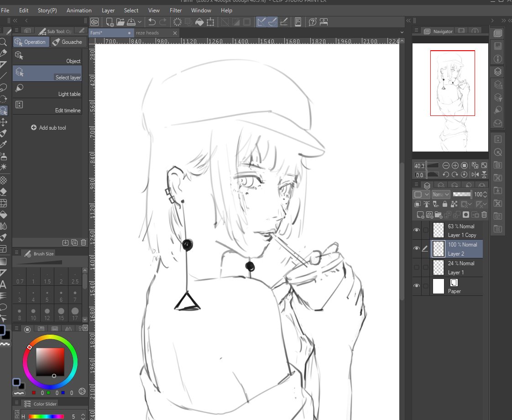512x420 pixels.
Task: Show Layer 1 via empty visibility box
Action: click(x=417, y=267)
